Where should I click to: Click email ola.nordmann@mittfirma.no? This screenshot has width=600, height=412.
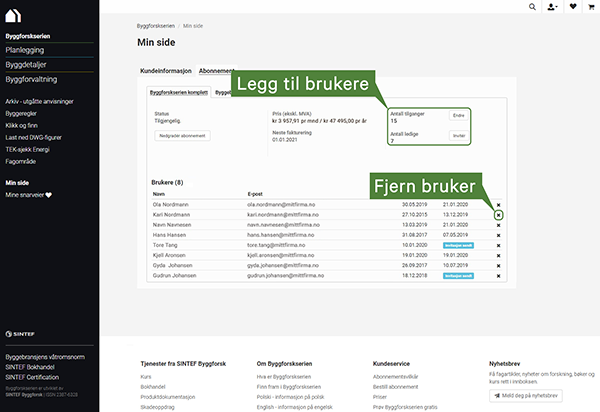281,205
